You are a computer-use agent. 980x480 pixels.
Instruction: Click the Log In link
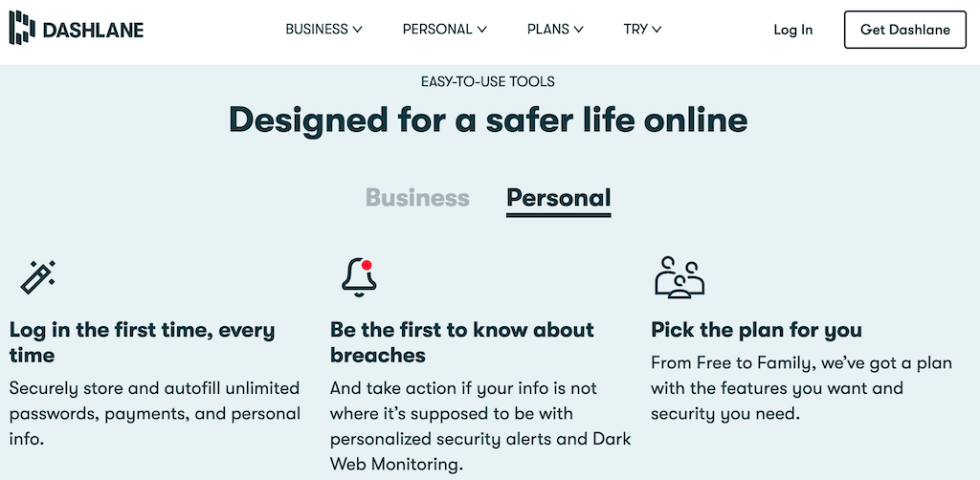(793, 30)
